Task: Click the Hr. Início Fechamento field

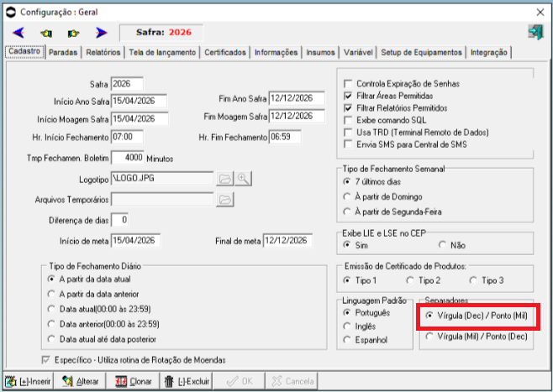Action: pos(127,137)
